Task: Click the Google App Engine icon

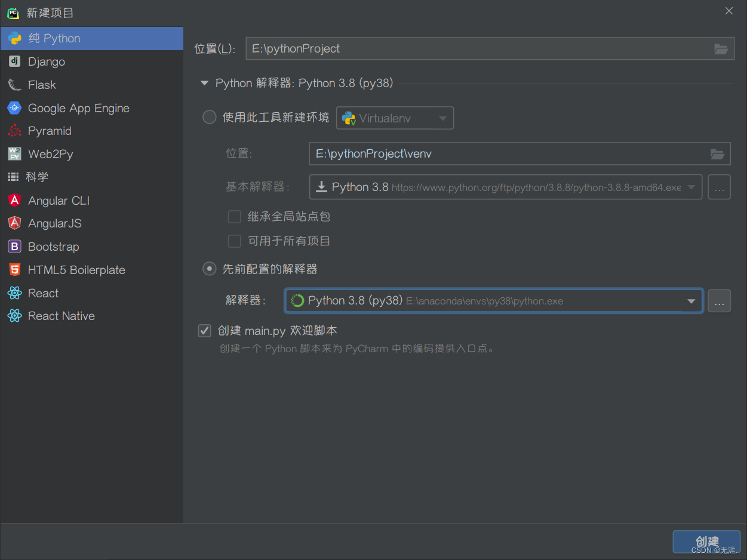Action: (x=14, y=108)
